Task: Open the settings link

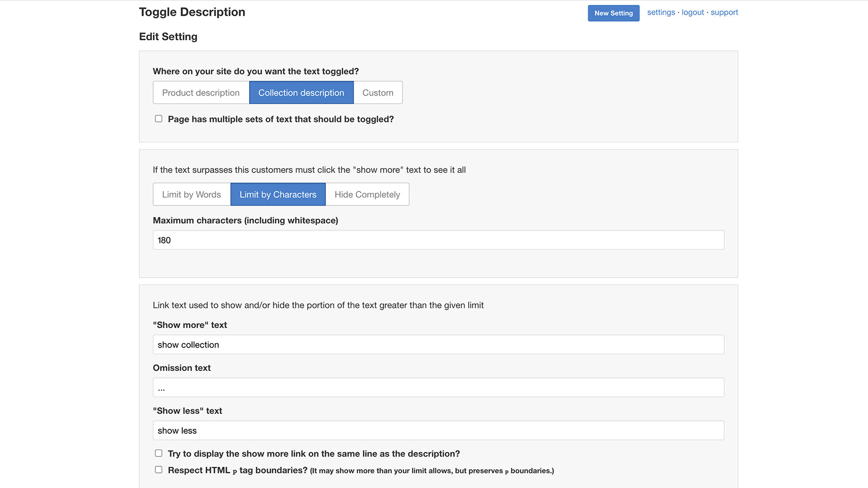Action: click(661, 12)
